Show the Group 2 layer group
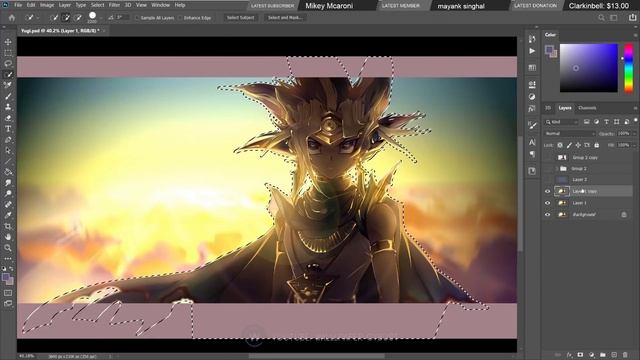 [x=548, y=169]
